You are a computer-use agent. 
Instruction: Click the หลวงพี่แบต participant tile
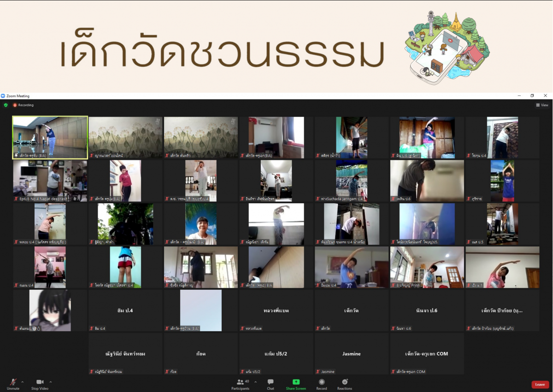276,310
